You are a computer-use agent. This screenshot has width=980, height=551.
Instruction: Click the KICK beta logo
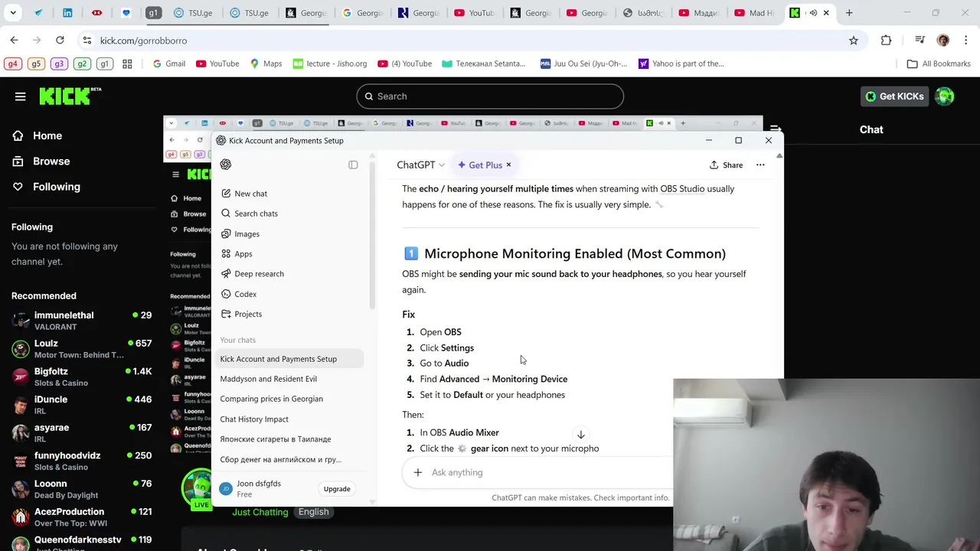70,96
